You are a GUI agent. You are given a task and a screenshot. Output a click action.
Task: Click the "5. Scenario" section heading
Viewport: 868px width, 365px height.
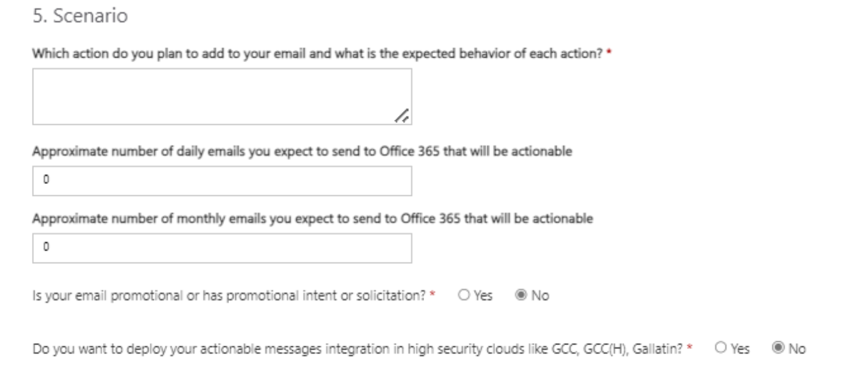click(x=79, y=19)
